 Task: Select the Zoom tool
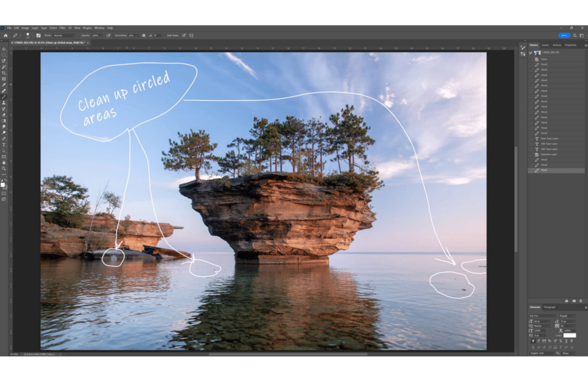(x=5, y=167)
